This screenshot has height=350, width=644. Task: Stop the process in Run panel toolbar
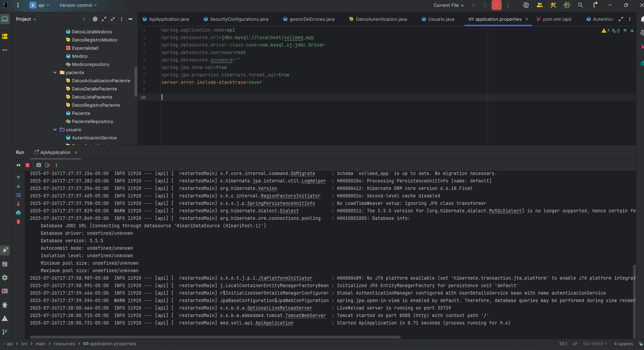(x=28, y=165)
